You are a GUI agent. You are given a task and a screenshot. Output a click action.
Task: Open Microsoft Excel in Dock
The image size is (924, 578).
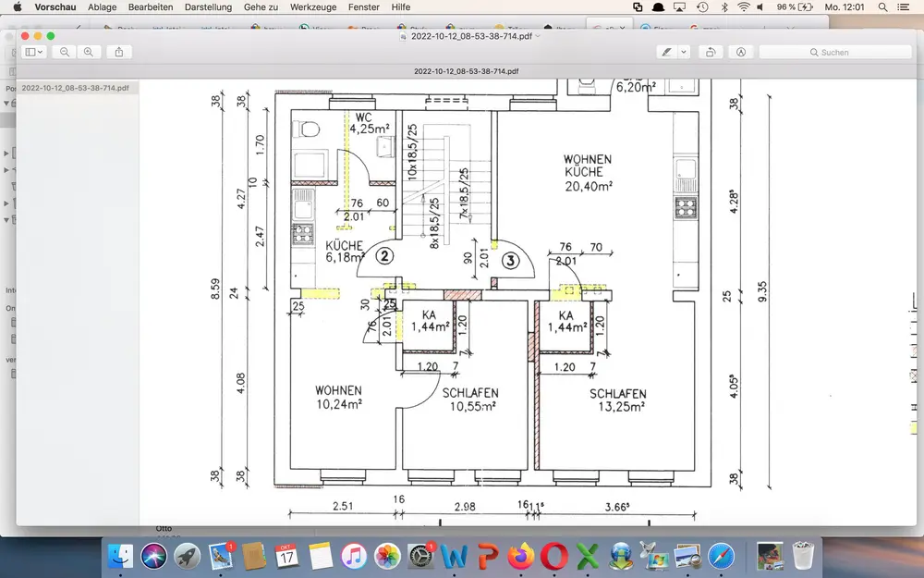(x=587, y=556)
